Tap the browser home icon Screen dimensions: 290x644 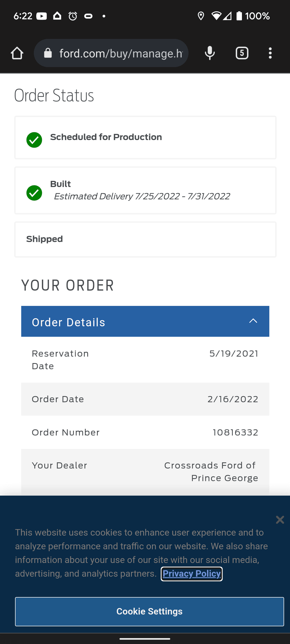(17, 53)
